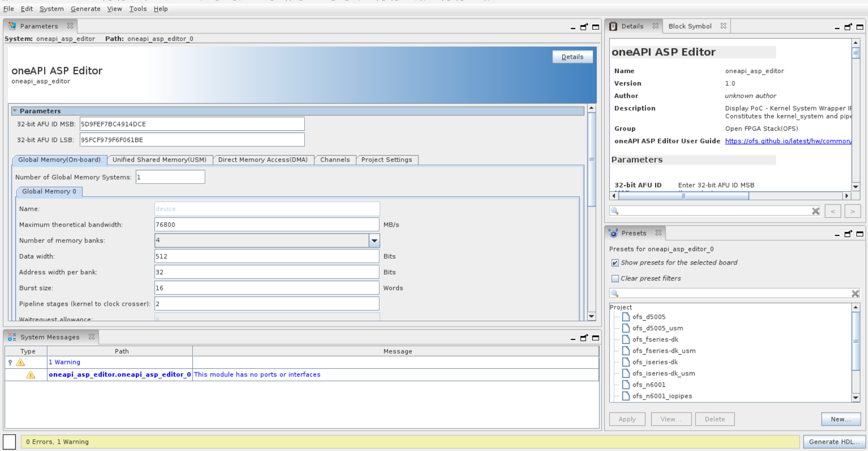Click the Generate HDL... button
Screen dimensions: 868x451
(834, 442)
